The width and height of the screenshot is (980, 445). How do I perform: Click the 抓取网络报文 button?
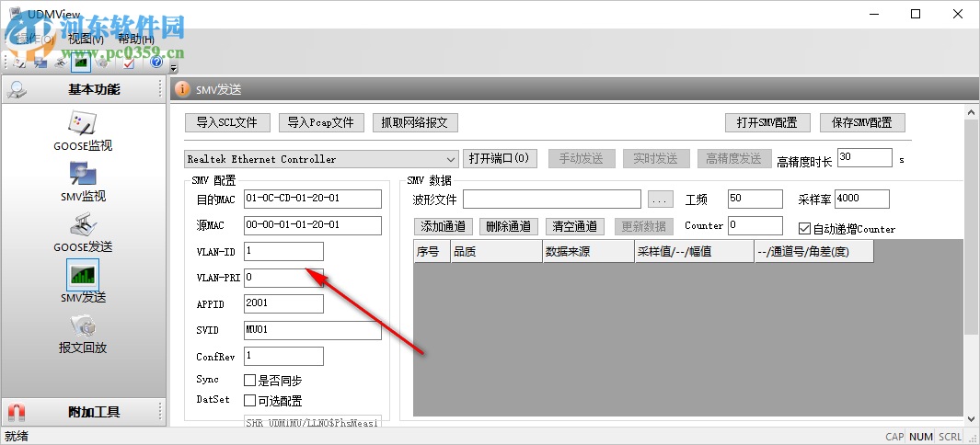tap(415, 123)
